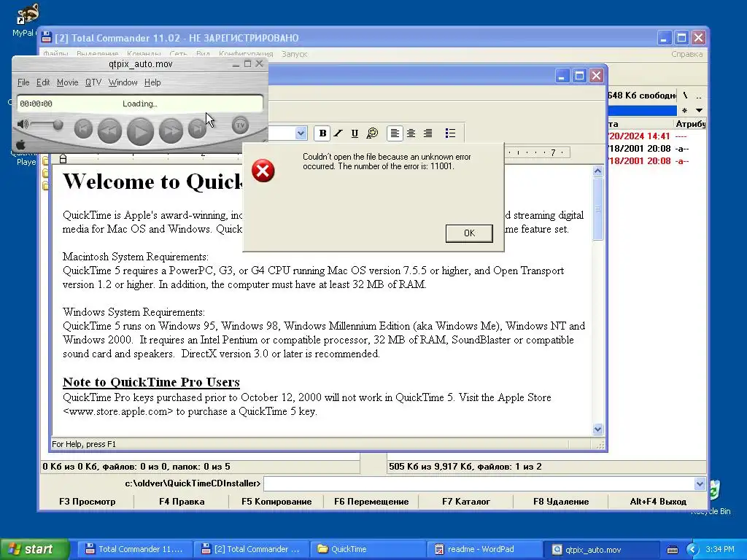Click the Note to QuickTime Pro Users heading
Screen dimensions: 747x560
[x=151, y=382]
